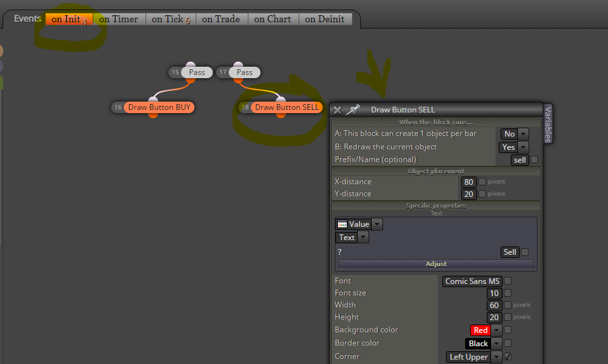This screenshot has width=608, height=364.
Task: Open the Border color dropdown arrow
Action: 497,344
